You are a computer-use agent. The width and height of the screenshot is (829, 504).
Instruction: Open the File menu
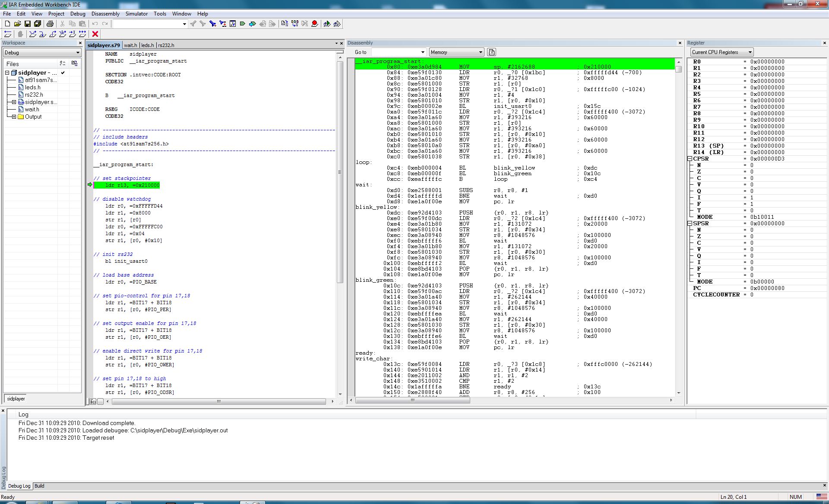[7, 14]
